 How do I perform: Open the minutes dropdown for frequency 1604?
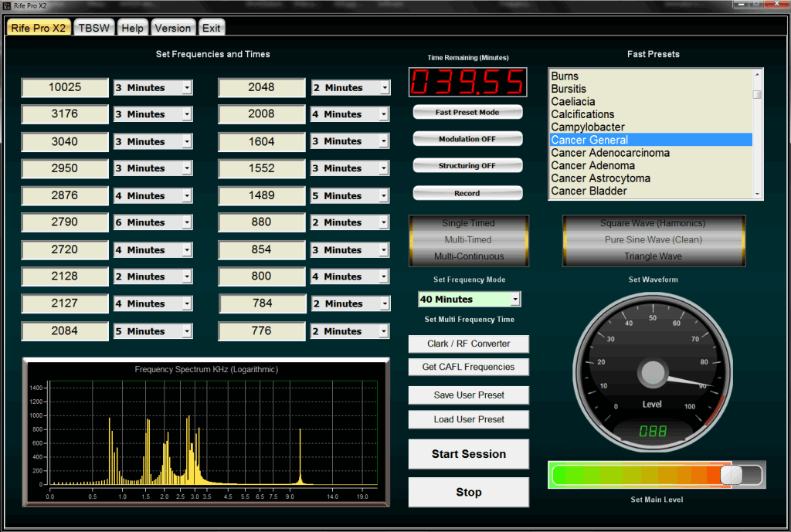tap(384, 141)
